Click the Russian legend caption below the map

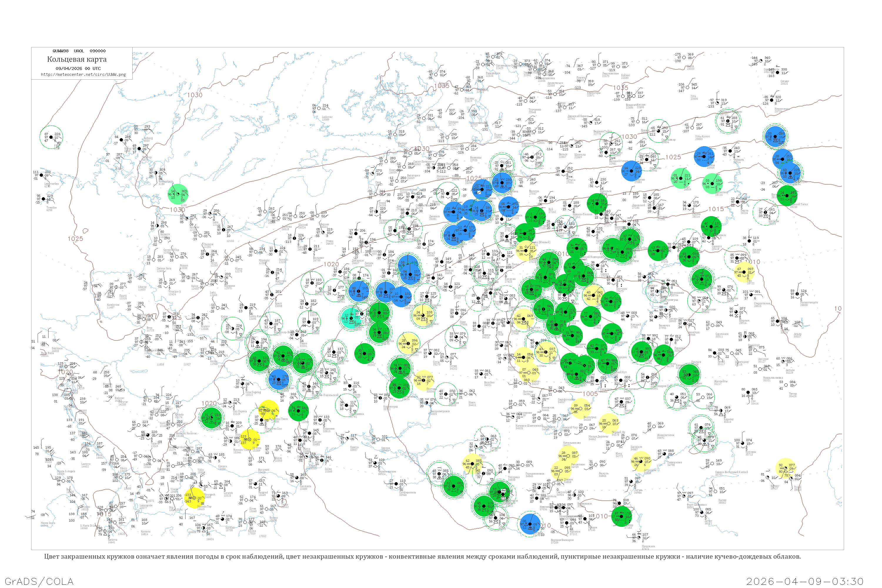coord(422,557)
